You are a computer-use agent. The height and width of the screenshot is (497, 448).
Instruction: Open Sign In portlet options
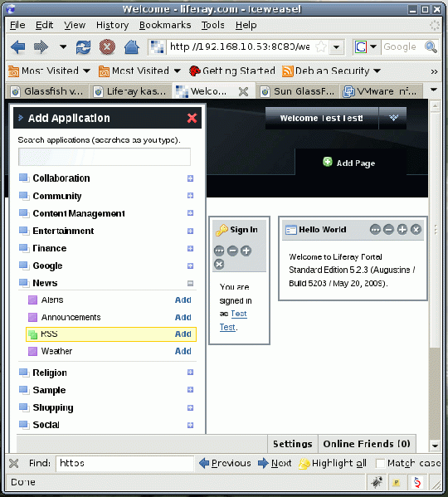point(219,251)
